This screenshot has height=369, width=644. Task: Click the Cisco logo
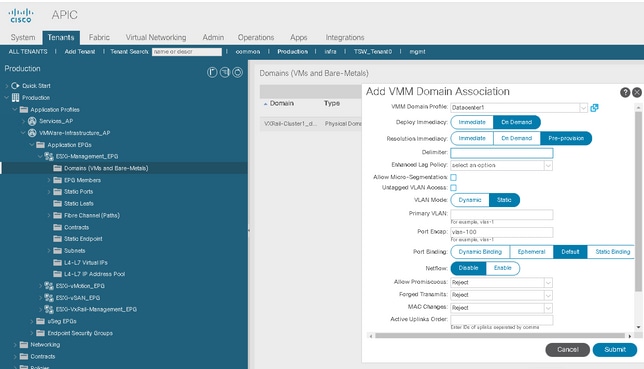(x=21, y=16)
